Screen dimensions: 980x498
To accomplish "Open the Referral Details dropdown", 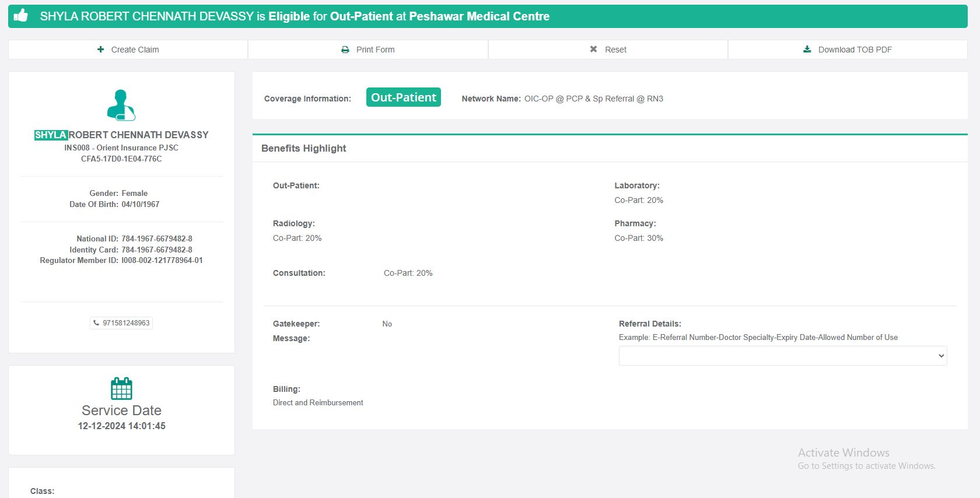I will pos(782,356).
